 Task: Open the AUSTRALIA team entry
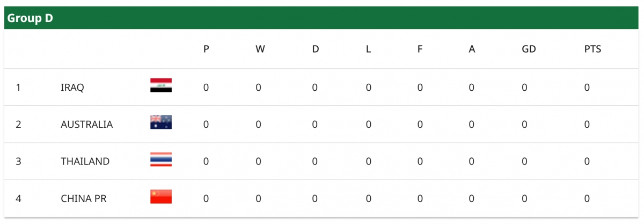coord(86,125)
